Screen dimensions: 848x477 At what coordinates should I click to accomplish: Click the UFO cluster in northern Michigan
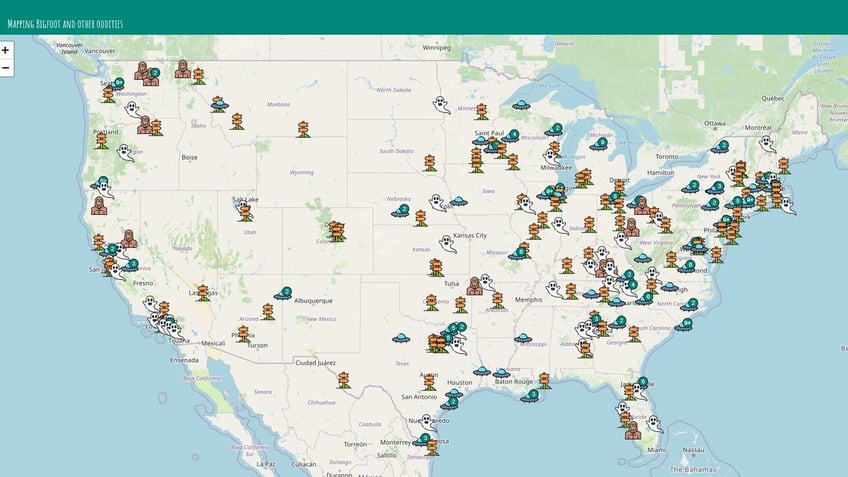[599, 143]
